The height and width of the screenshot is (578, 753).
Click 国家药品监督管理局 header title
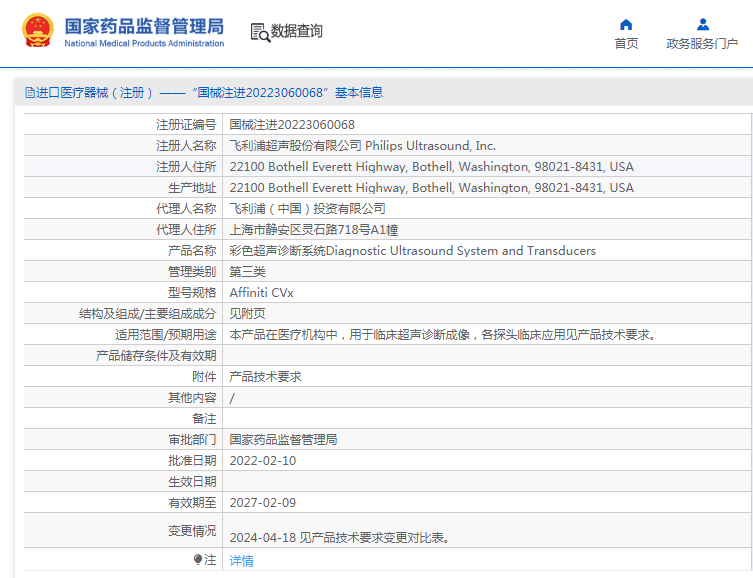(x=144, y=26)
